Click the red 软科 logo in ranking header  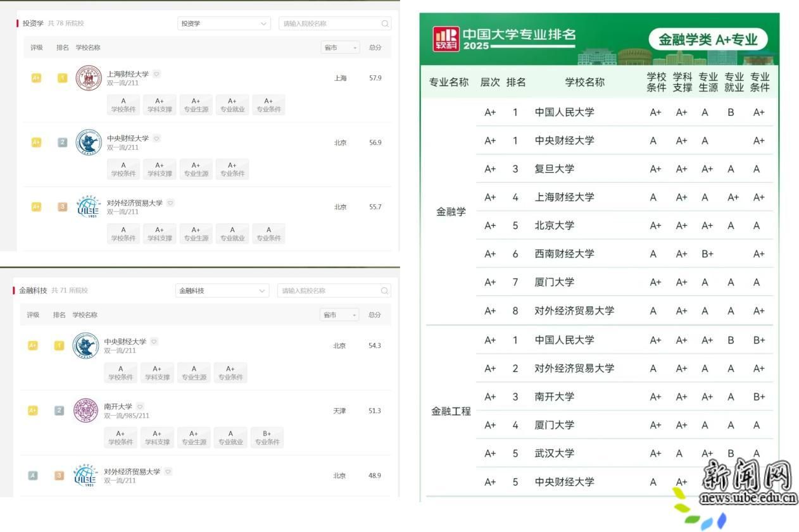coord(446,39)
